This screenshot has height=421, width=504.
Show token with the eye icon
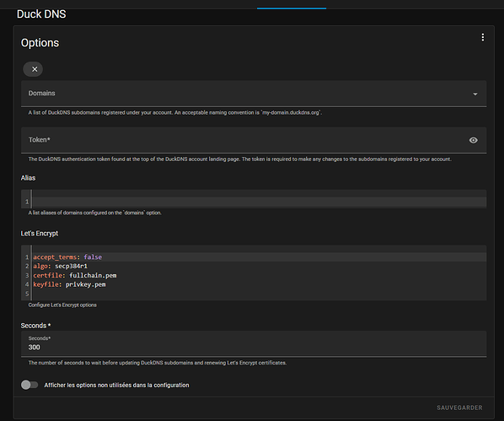(473, 140)
